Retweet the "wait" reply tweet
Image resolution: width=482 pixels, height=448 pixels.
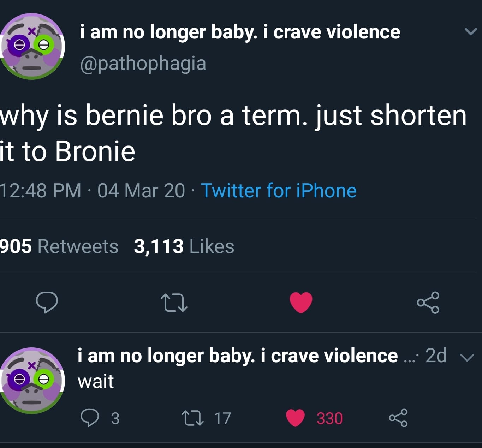(192, 418)
